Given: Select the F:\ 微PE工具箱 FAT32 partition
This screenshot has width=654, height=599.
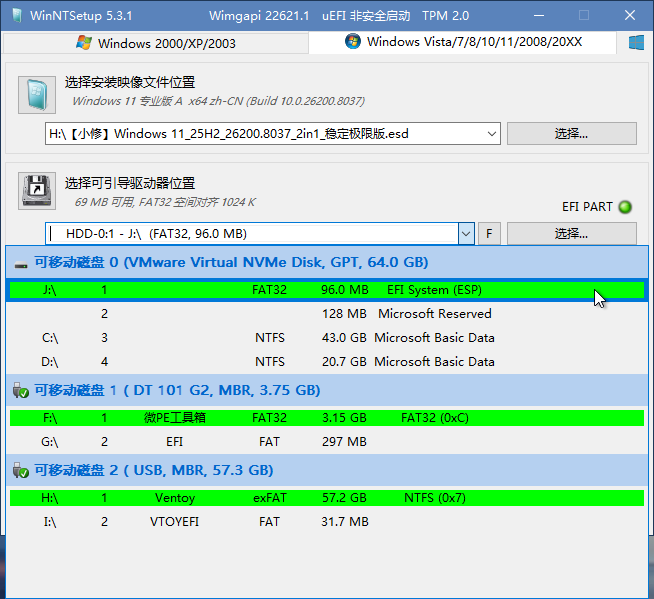Looking at the screenshot, I should [x=327, y=418].
